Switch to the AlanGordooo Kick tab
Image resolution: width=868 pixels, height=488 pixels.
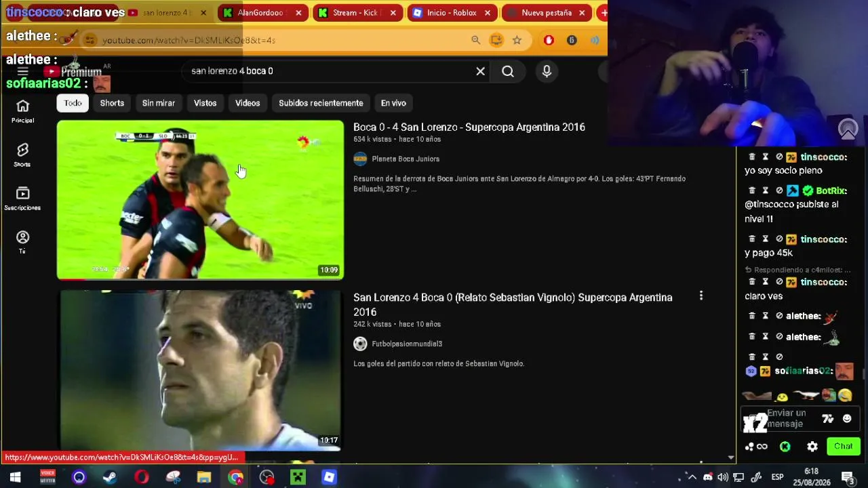(261, 13)
